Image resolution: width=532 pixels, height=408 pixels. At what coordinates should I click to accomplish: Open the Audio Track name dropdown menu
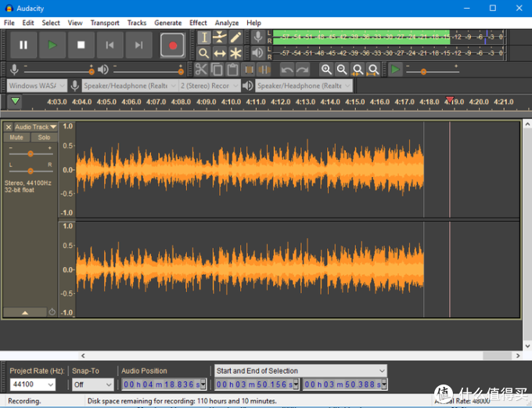click(x=36, y=127)
